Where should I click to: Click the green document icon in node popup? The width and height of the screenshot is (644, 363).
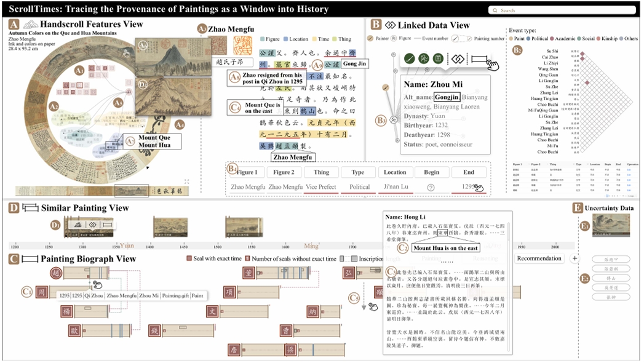pos(438,59)
